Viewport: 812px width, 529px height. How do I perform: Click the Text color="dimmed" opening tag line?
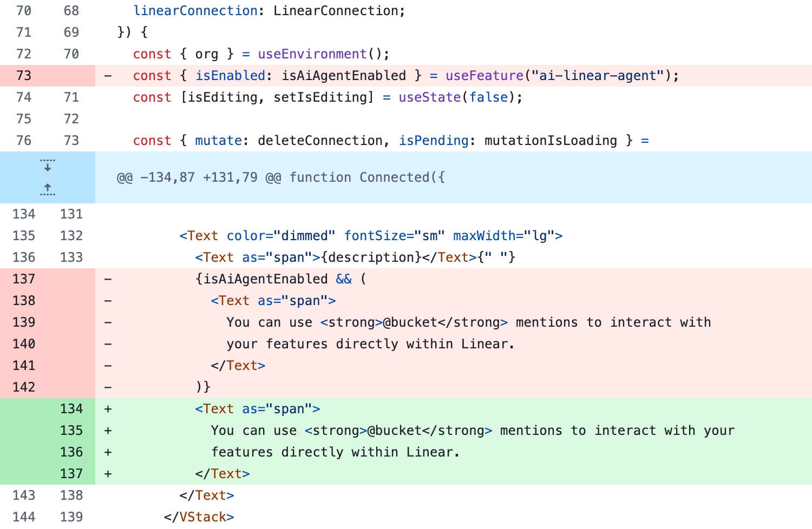[371, 236]
